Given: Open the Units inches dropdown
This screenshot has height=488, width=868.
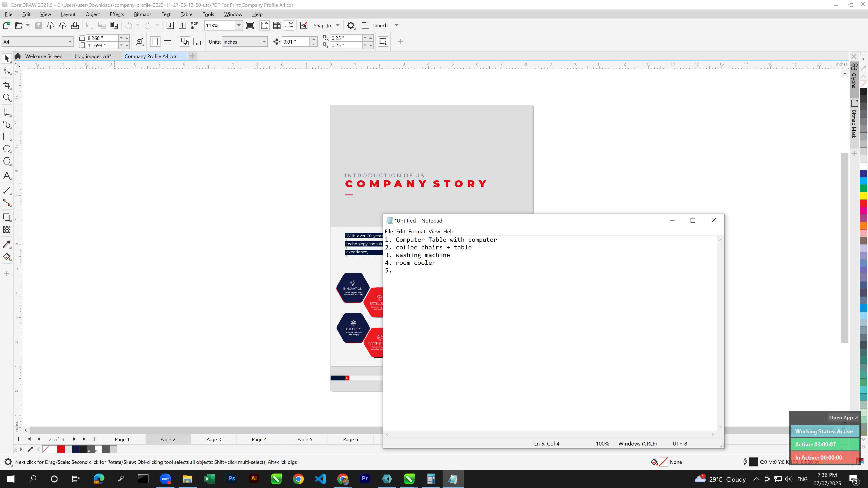Looking at the screenshot, I should click(x=264, y=42).
